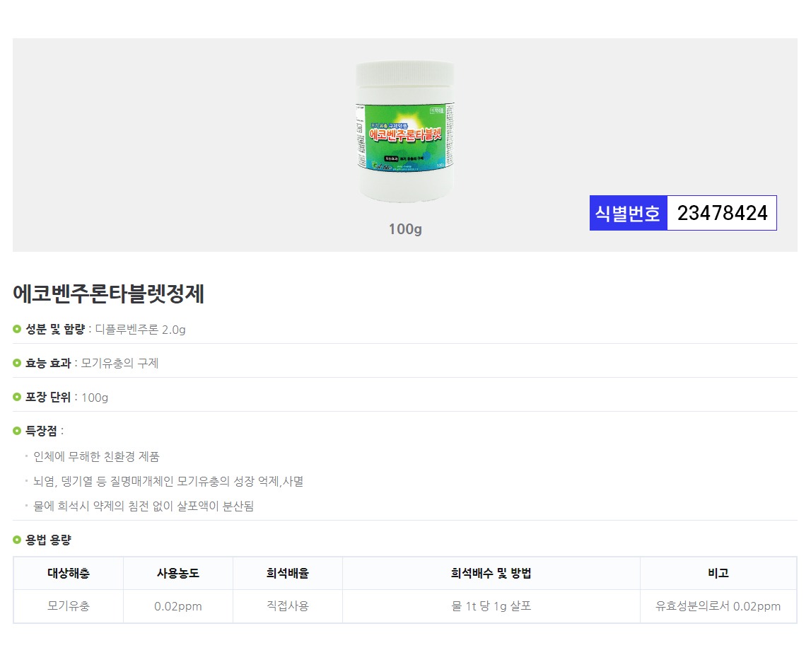Click the green bullet beside 포장 단위

click(17, 397)
